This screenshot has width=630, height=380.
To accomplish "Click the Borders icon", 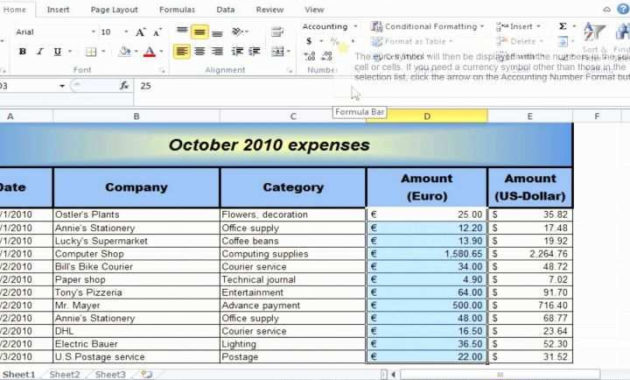I will coord(91,51).
